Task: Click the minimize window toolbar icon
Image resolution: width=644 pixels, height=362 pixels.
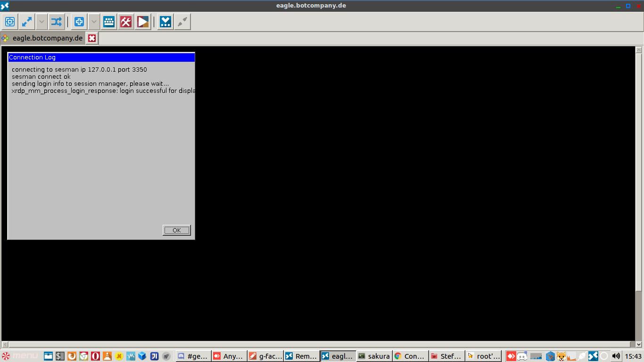Action: point(165,22)
